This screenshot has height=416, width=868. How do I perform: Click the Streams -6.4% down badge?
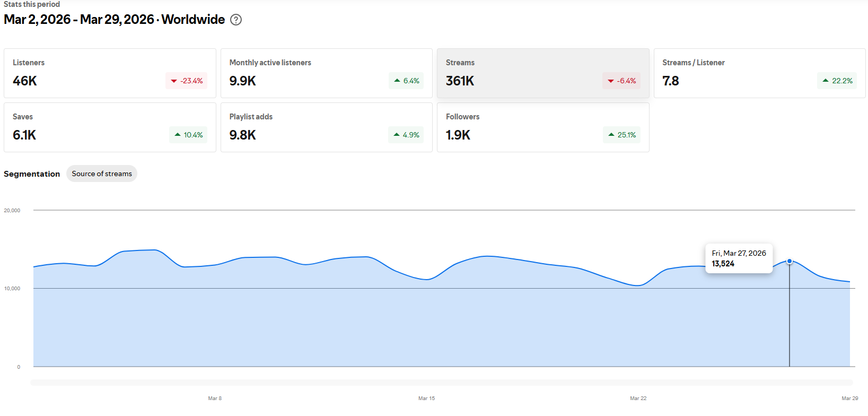(621, 81)
